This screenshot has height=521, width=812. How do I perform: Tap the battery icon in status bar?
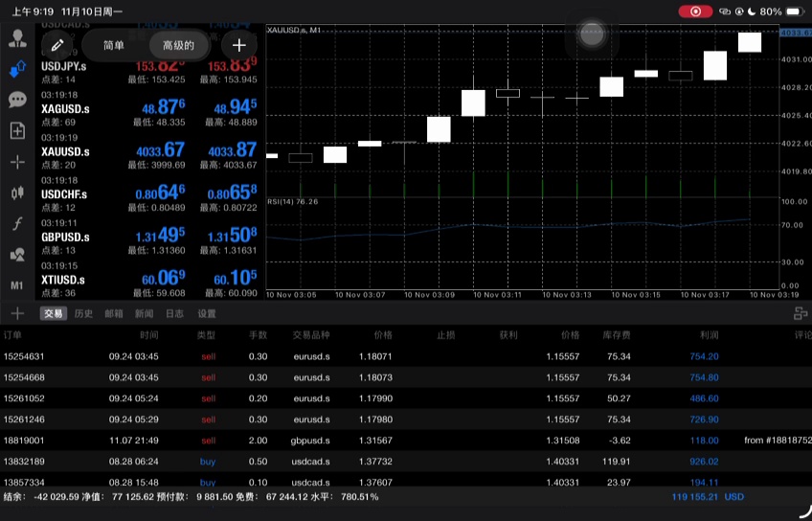pos(795,11)
